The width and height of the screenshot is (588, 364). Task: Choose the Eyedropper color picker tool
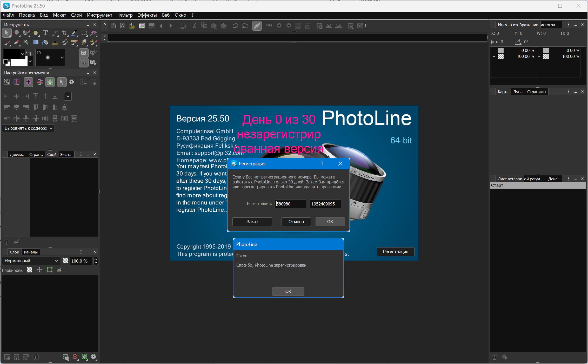74,33
